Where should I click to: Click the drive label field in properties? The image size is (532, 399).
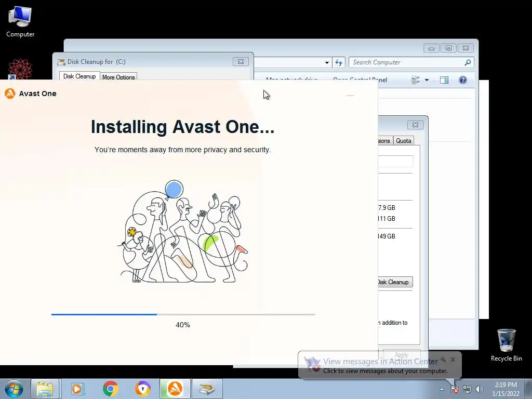click(x=395, y=161)
